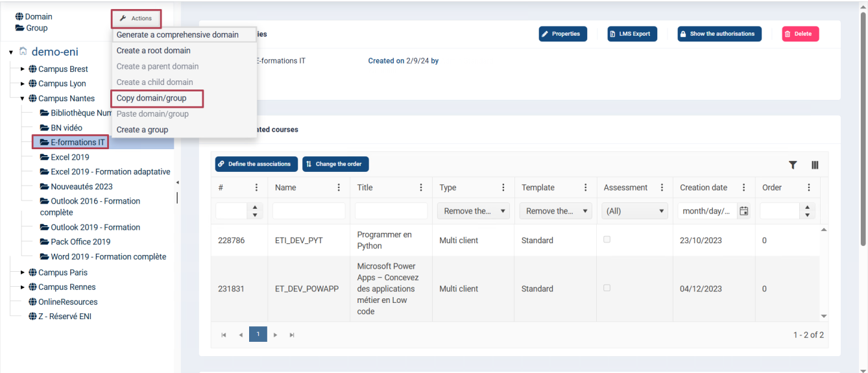This screenshot has height=373, width=868.
Task: Collapse the demo-eni root node
Action: click(11, 52)
